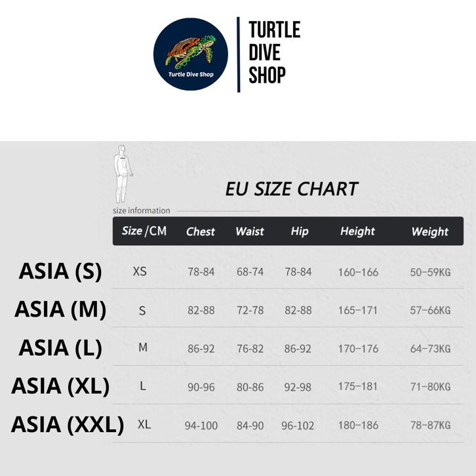
Task: Click the 78–87KG weight value
Action: tap(430, 426)
